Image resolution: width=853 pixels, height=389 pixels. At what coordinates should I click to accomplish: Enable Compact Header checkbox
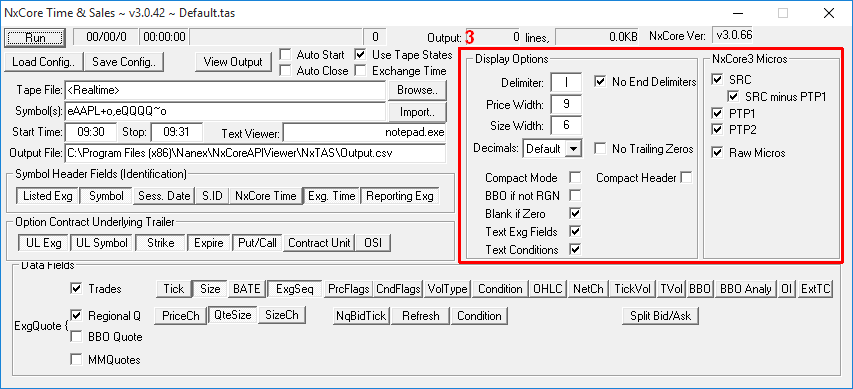coord(687,177)
